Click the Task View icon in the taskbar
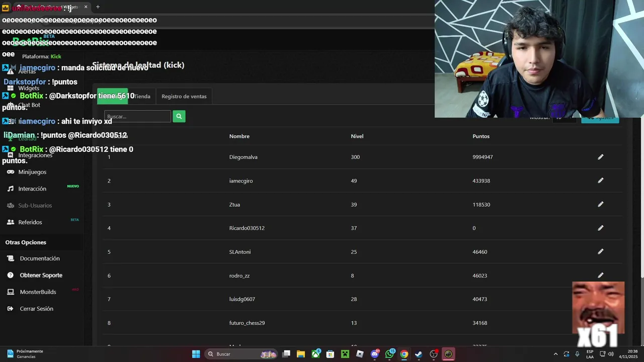This screenshot has width=644, height=362. (286, 354)
